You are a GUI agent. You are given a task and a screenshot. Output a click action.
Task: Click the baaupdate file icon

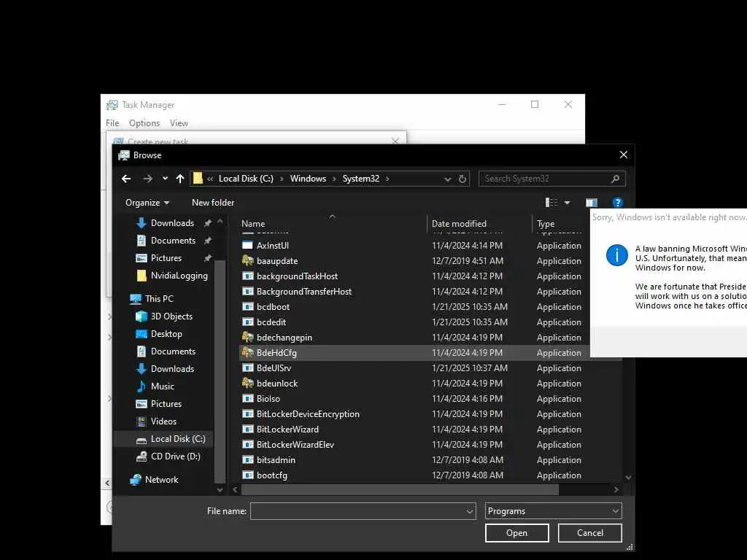pyautogui.click(x=247, y=261)
